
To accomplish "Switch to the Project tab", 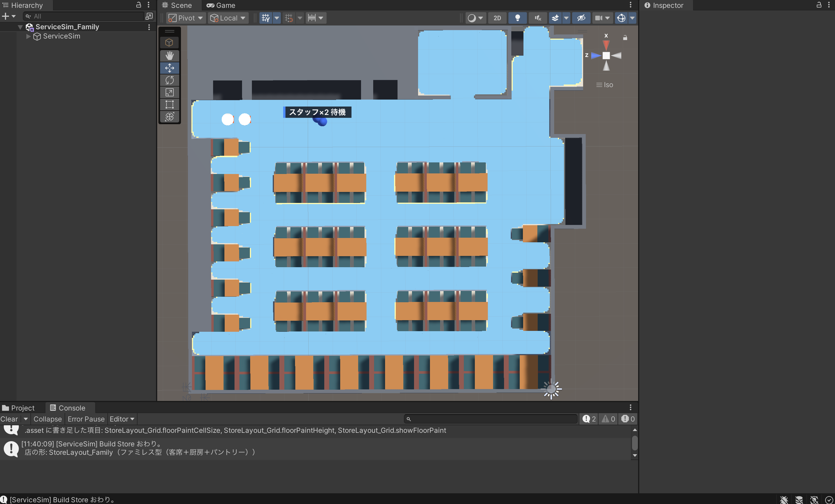I will tap(19, 408).
